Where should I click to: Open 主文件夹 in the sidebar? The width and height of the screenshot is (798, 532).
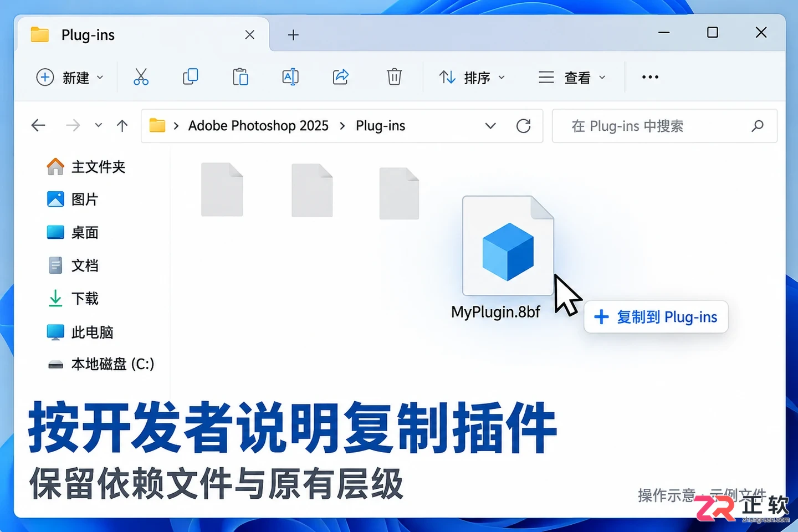pyautogui.click(x=86, y=167)
